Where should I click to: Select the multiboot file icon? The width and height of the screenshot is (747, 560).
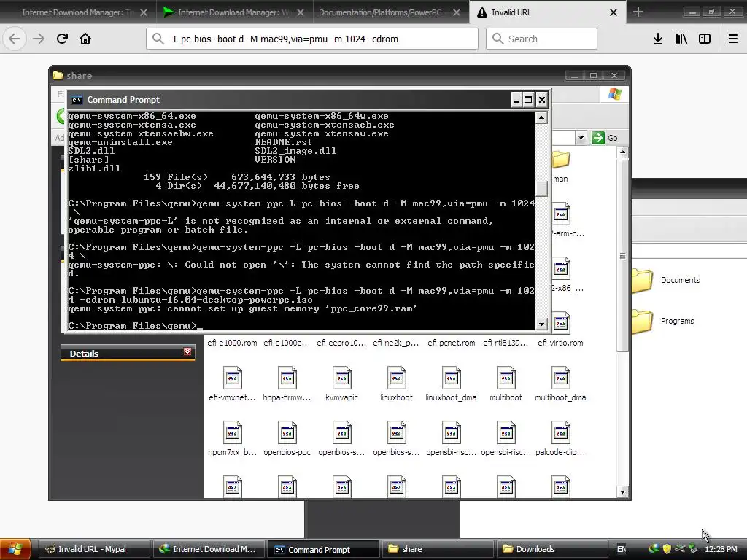(506, 378)
